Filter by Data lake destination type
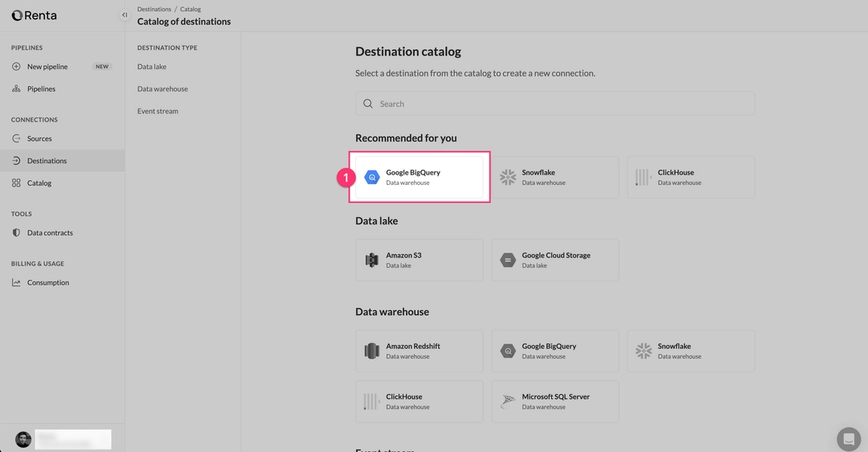The width and height of the screenshot is (868, 452). (152, 67)
